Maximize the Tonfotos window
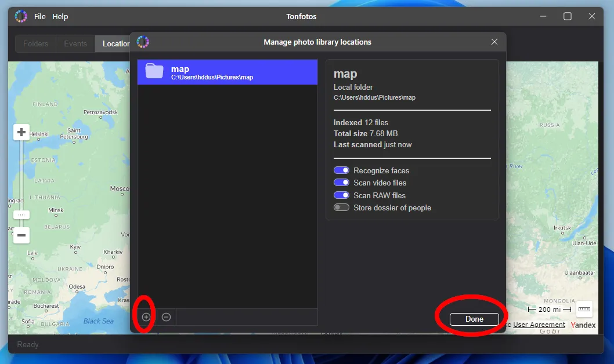The image size is (614, 364). tap(568, 16)
